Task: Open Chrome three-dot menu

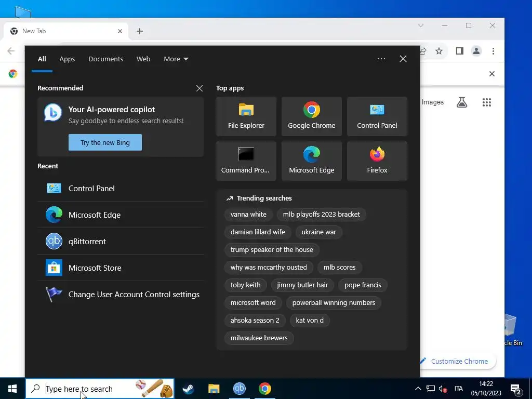Action: (x=493, y=51)
